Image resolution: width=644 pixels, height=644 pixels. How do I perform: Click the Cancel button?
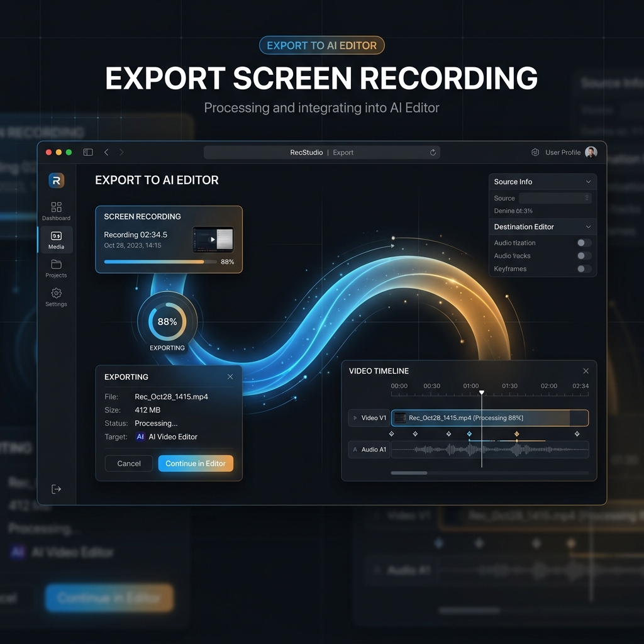click(129, 464)
